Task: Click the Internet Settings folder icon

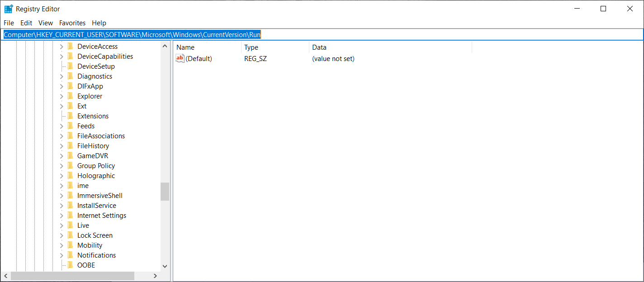Action: point(71,215)
